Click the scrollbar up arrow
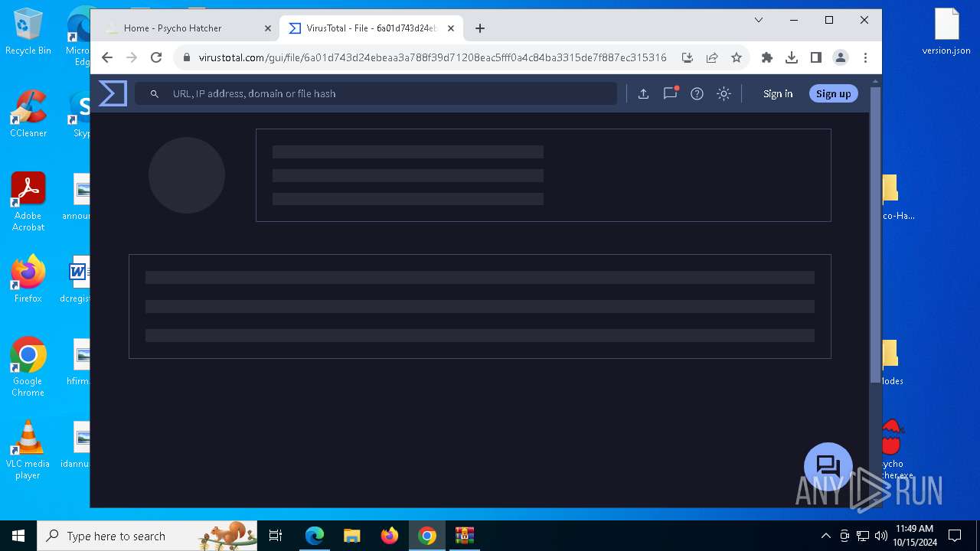 click(875, 80)
